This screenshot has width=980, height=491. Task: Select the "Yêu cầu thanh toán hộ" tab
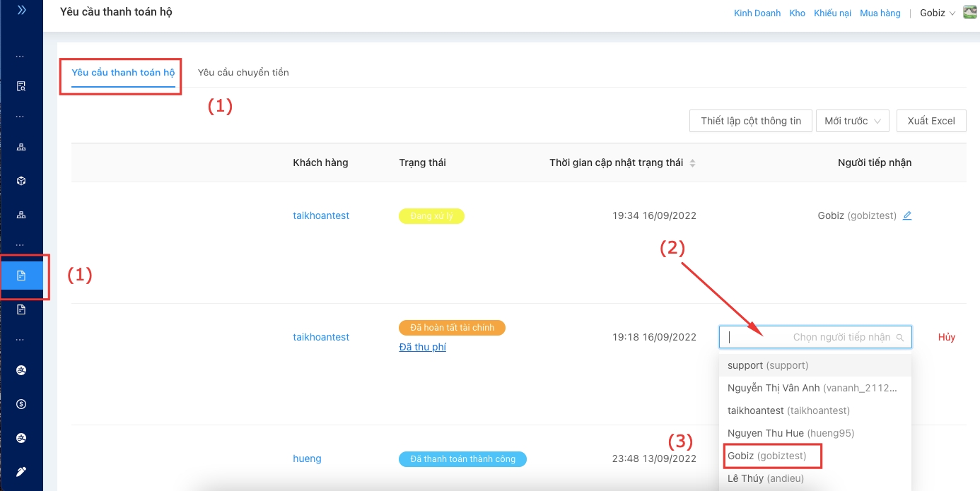(x=123, y=72)
